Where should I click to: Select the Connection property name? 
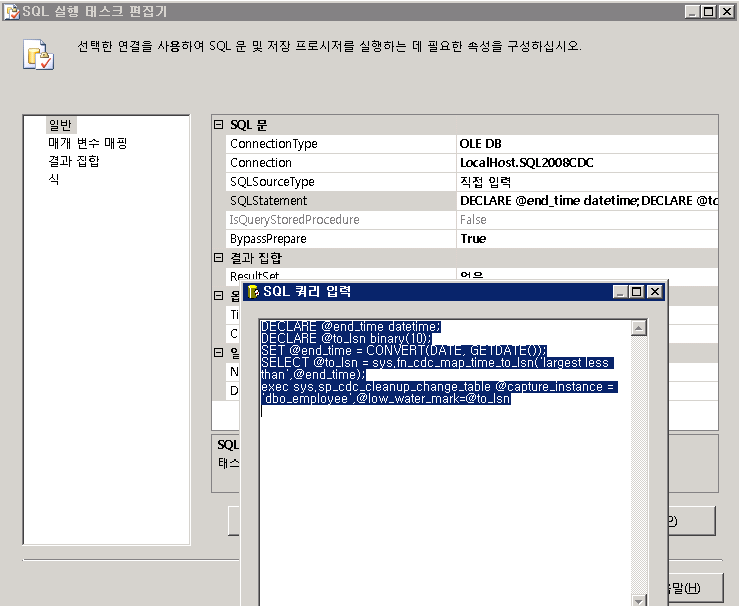(341, 163)
